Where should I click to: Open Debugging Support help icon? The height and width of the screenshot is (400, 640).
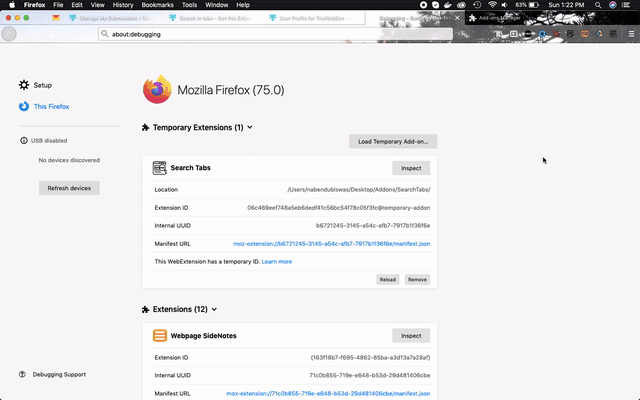pyautogui.click(x=22, y=374)
